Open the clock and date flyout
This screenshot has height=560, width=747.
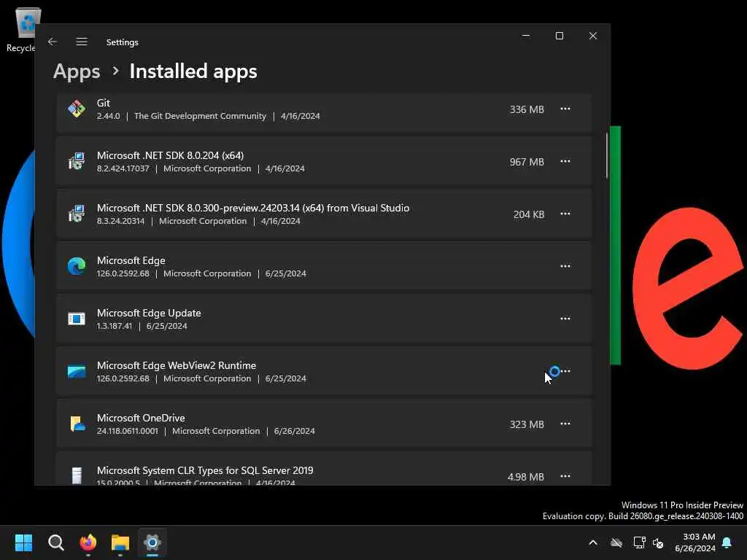pos(694,542)
